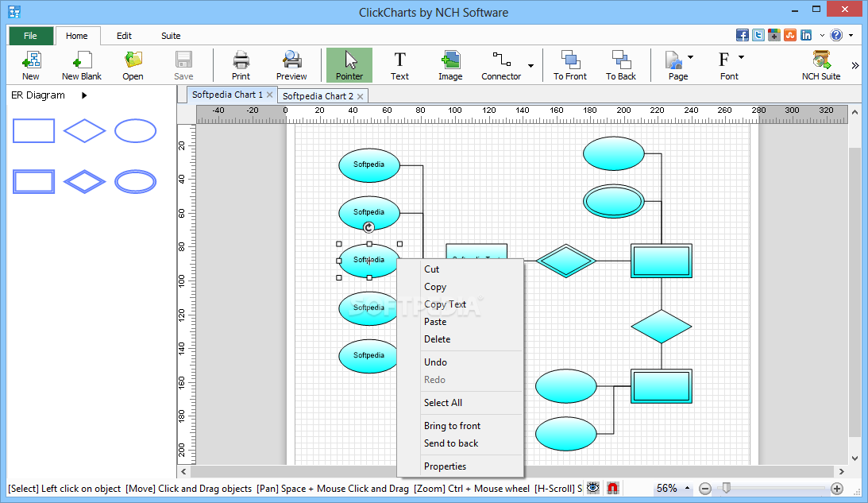Toggle the eye view icon in status bar
The image size is (868, 503).
593,488
